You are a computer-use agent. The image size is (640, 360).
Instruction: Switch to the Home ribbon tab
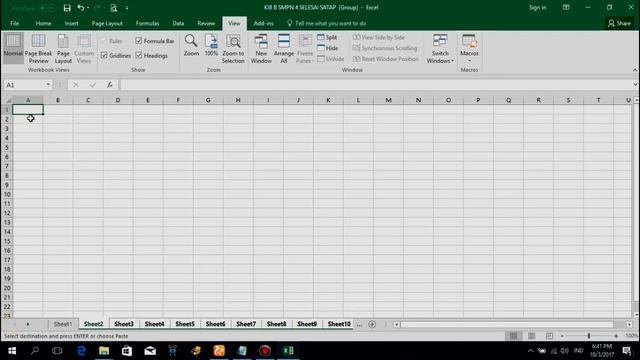pos(43,23)
